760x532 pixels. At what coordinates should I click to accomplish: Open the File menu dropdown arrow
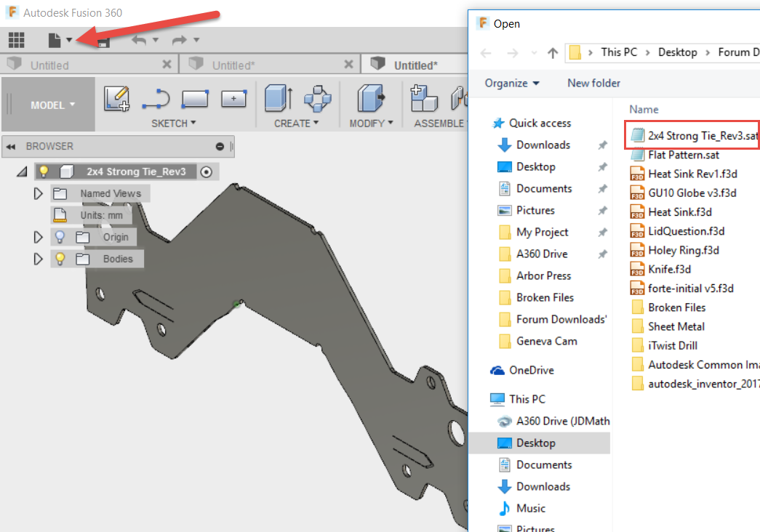(69, 40)
